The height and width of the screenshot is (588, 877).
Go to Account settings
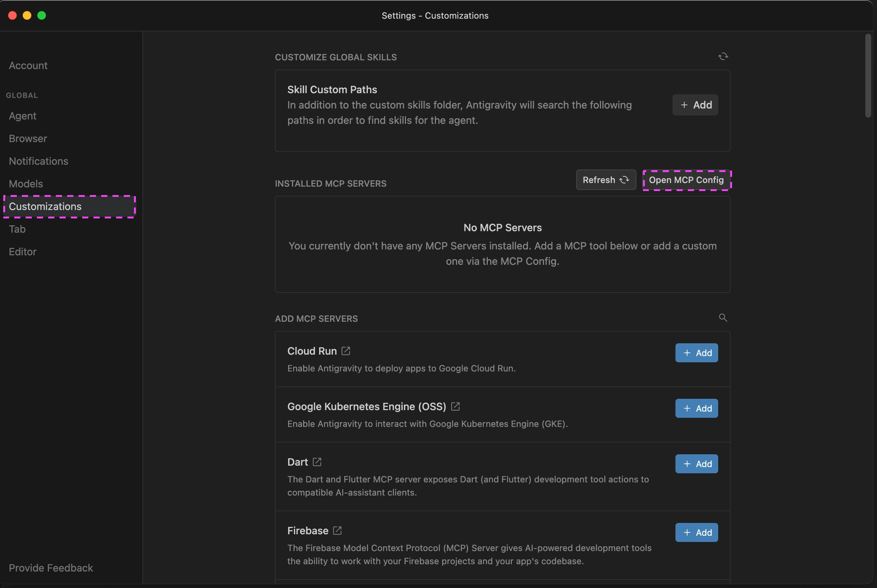(x=28, y=66)
